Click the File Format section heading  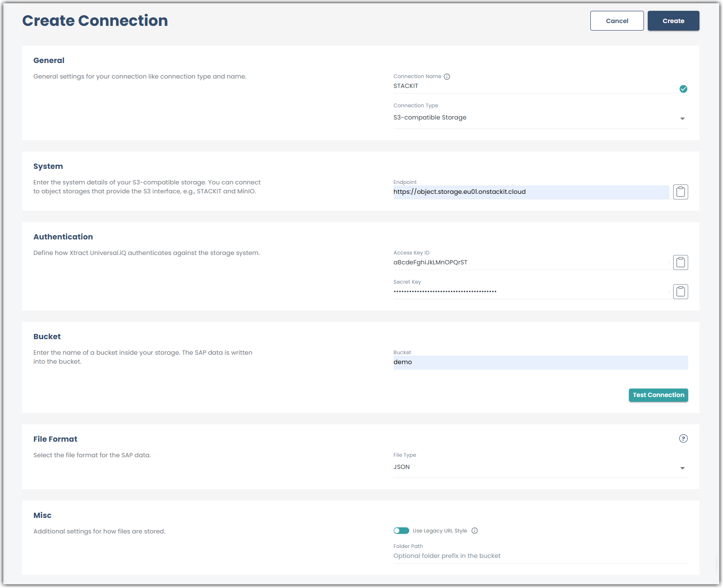click(55, 439)
